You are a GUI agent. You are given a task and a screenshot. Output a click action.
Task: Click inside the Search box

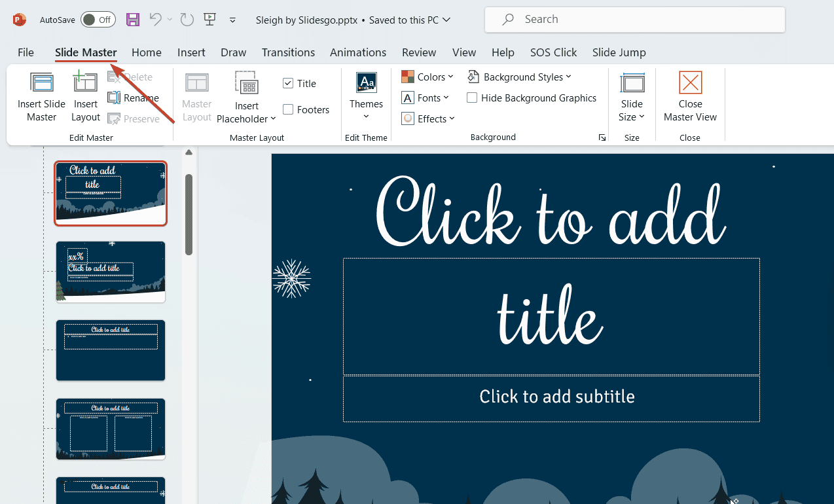(x=634, y=20)
